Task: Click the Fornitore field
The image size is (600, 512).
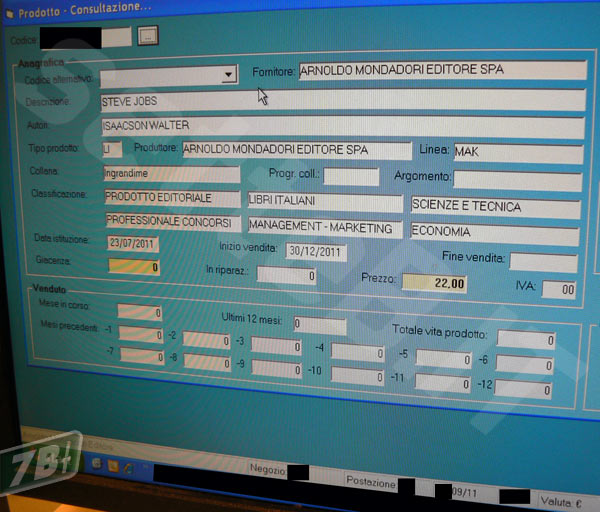Action: point(441,71)
